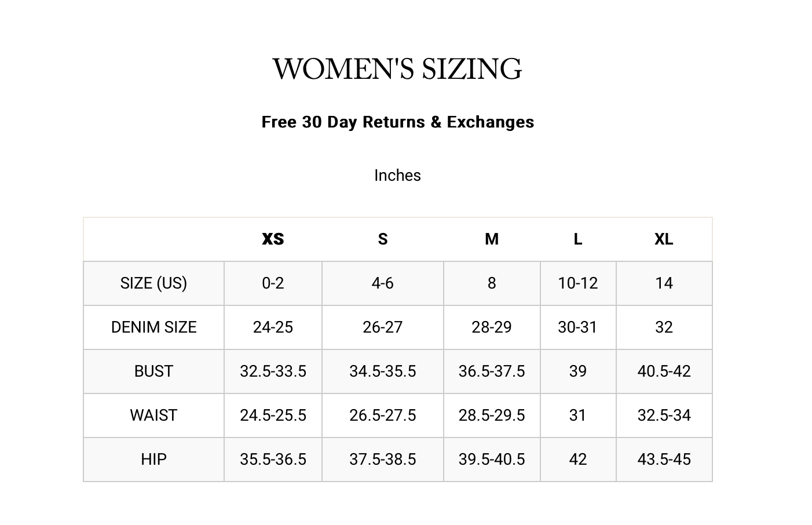This screenshot has height=525, width=812.
Task: Click the 43.5-45 hip measurement cell
Action: pos(664,460)
